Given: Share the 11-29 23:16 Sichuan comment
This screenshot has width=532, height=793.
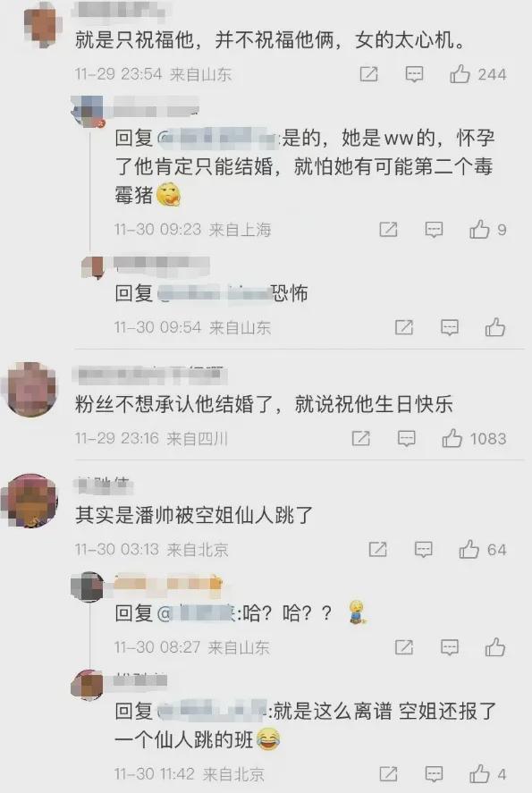Looking at the screenshot, I should click(360, 438).
